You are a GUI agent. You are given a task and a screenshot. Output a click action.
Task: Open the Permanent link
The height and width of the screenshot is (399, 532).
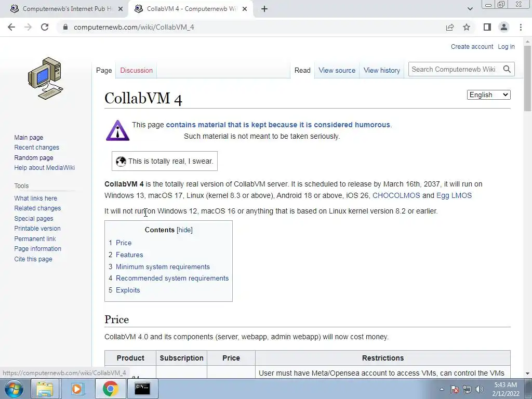(35, 238)
